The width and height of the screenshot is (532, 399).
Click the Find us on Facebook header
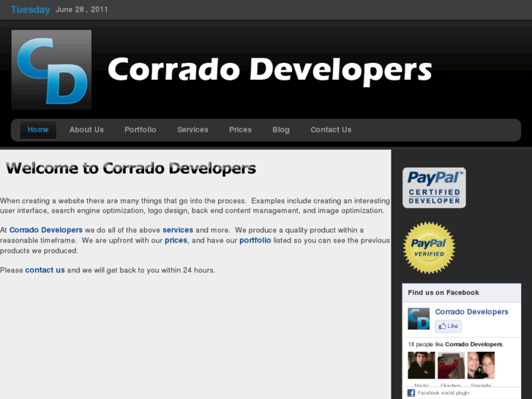(443, 293)
